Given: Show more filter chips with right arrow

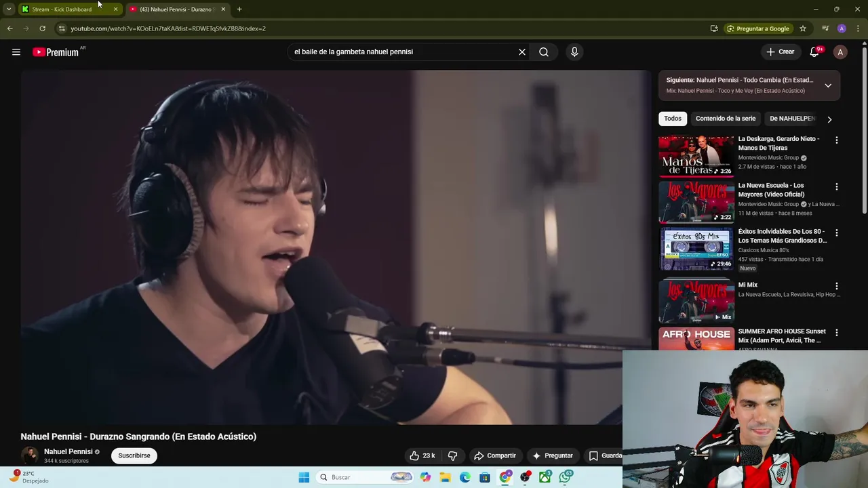Looking at the screenshot, I should pos(829,119).
